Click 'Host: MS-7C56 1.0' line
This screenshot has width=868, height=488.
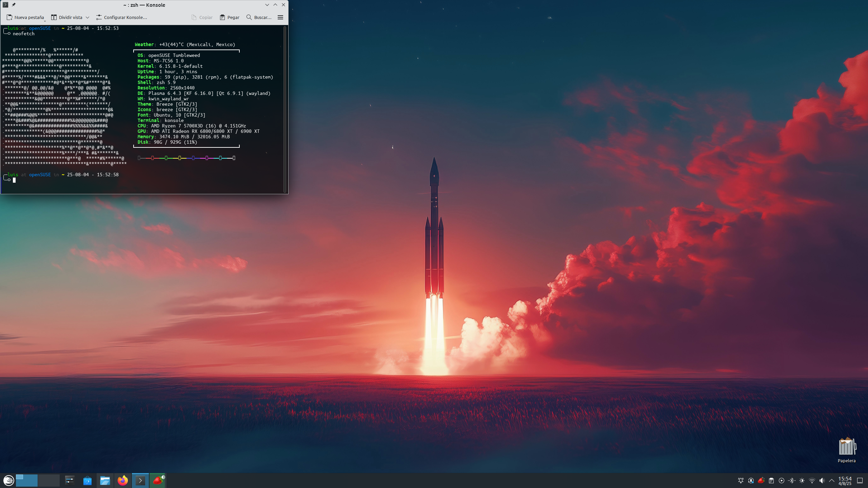[x=160, y=61]
